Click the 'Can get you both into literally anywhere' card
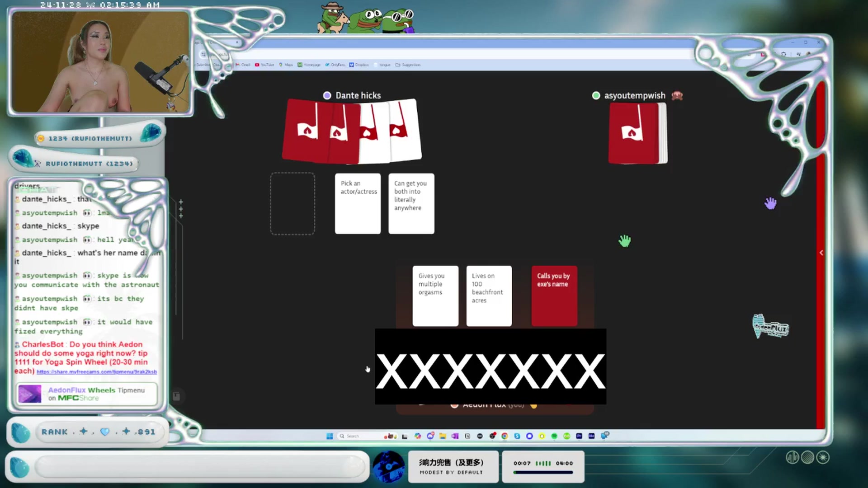 411,203
